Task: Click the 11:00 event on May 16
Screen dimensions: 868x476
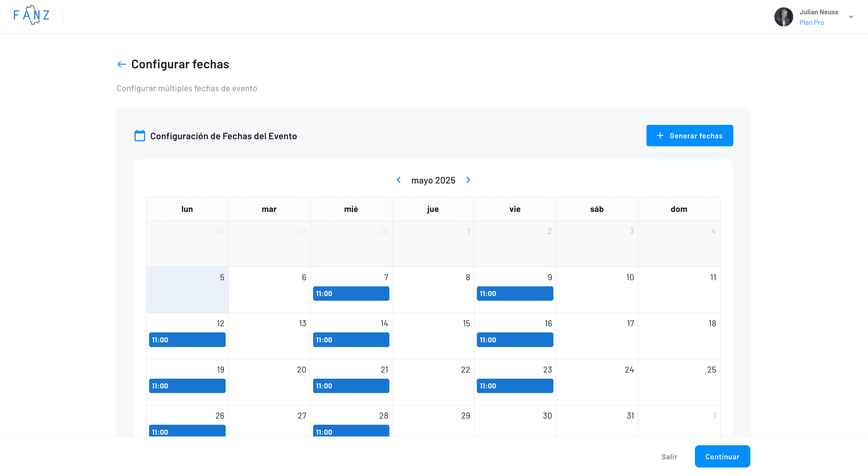Action: pos(514,340)
